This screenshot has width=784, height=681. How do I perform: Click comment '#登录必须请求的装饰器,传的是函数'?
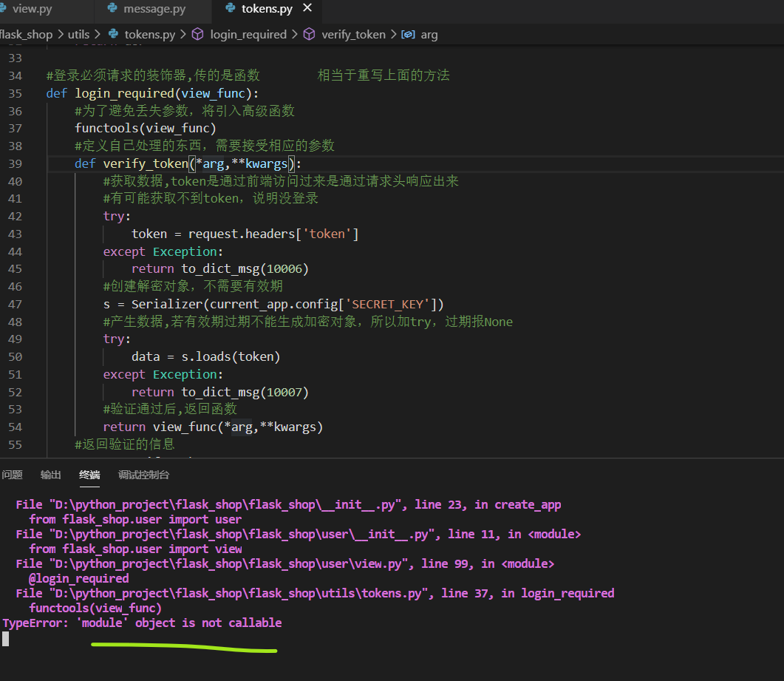click(153, 75)
